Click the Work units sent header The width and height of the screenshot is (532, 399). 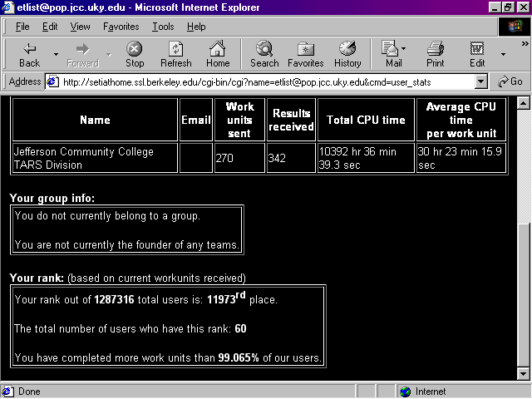point(239,120)
